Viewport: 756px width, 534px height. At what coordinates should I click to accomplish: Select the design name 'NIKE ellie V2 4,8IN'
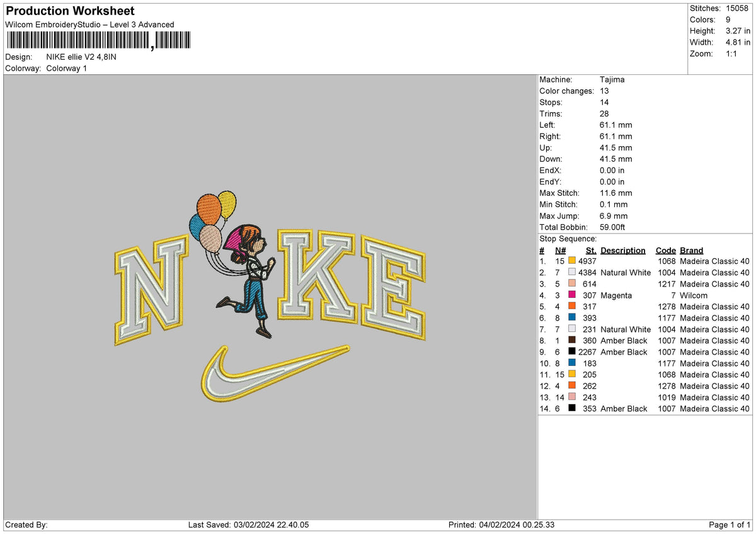click(81, 57)
